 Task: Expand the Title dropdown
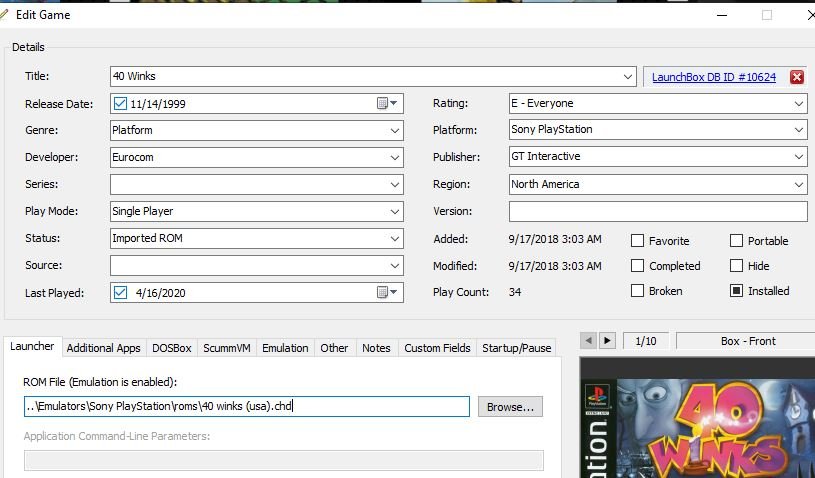[627, 77]
